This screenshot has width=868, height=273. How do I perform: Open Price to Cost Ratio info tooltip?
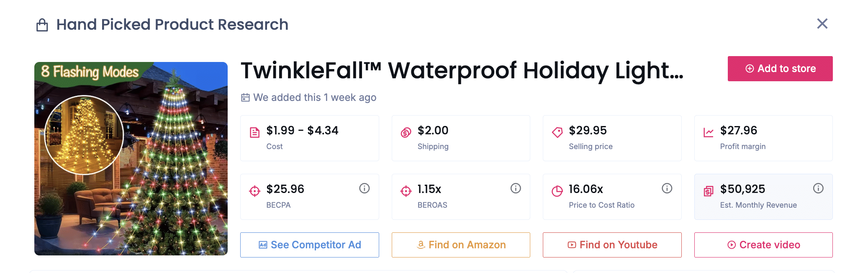(667, 188)
